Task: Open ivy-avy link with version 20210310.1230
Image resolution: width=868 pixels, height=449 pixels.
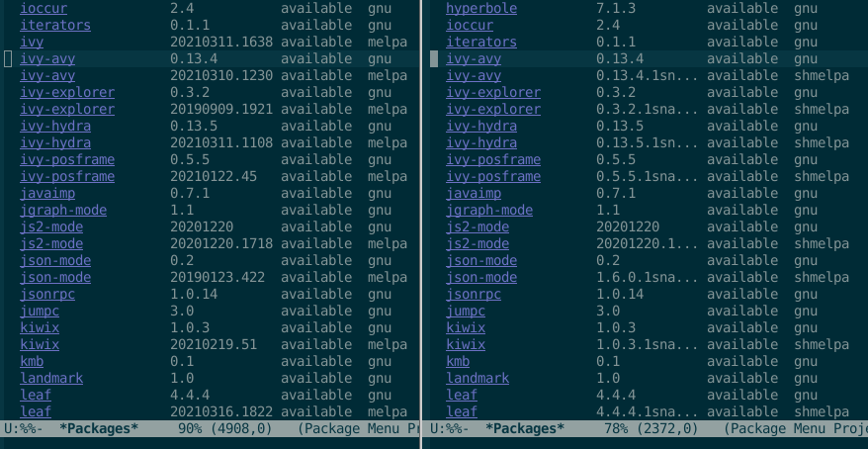Action: pyautogui.click(x=47, y=76)
